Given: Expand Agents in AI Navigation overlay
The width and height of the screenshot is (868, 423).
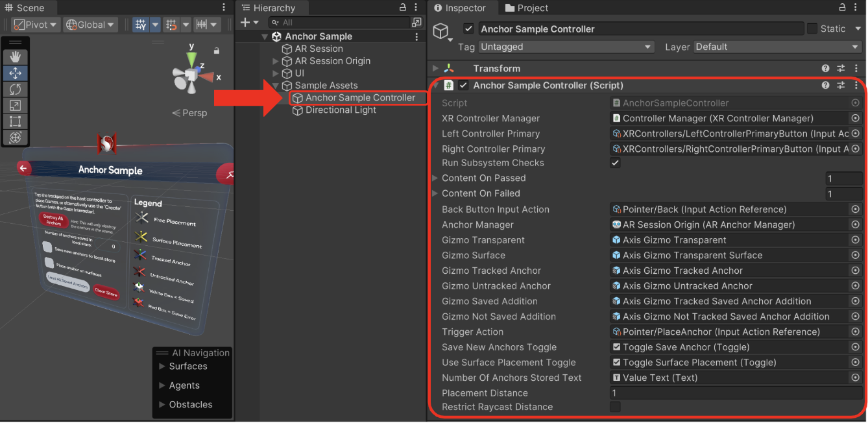Looking at the screenshot, I should point(162,385).
